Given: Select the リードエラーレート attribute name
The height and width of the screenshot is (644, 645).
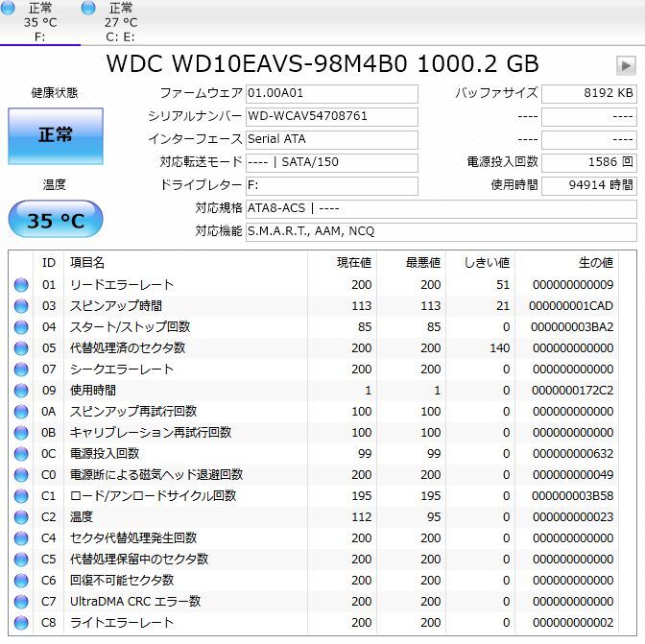Looking at the screenshot, I should tap(122, 285).
